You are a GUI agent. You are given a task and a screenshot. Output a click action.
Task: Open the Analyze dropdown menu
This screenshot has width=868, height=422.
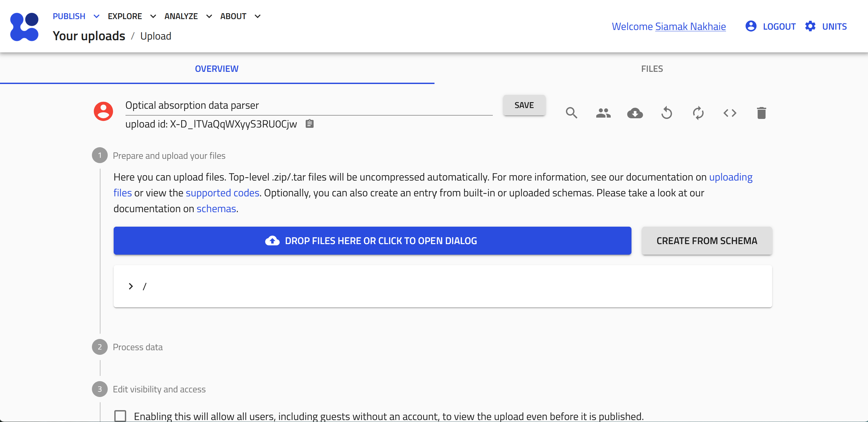tap(188, 16)
